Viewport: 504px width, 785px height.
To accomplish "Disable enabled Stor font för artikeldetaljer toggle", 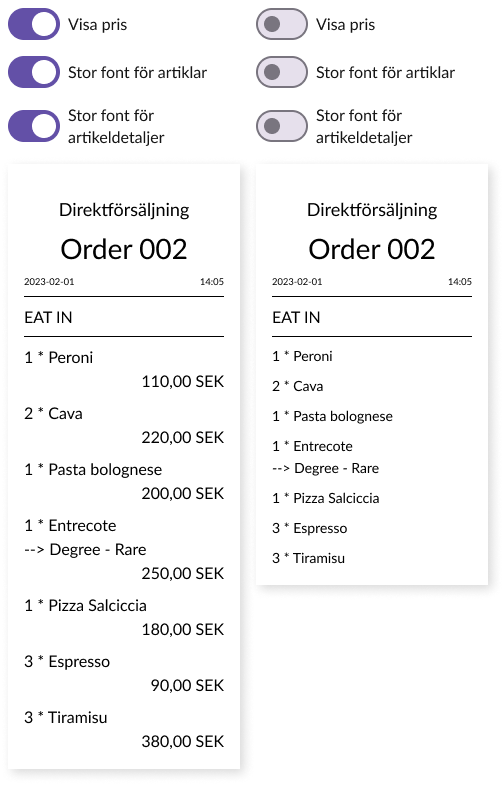I will click(34, 126).
